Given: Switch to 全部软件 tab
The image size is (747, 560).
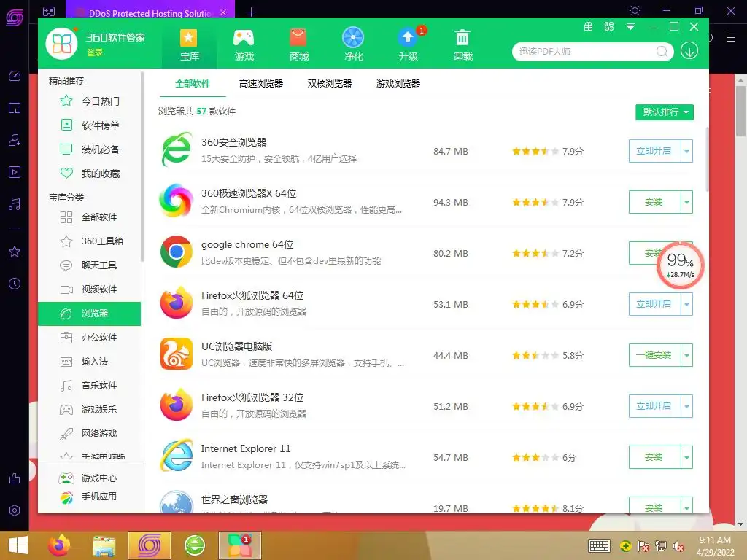Looking at the screenshot, I should pyautogui.click(x=193, y=84).
